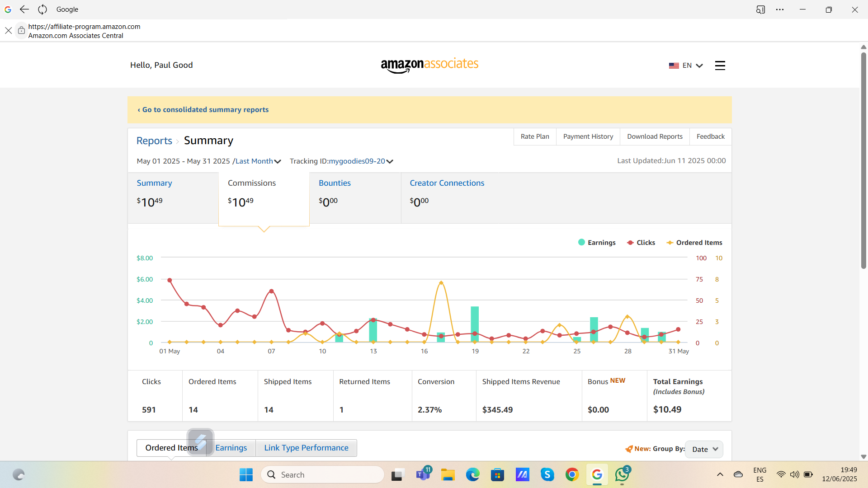
Task: Open the Group By Date dropdown
Action: [704, 449]
